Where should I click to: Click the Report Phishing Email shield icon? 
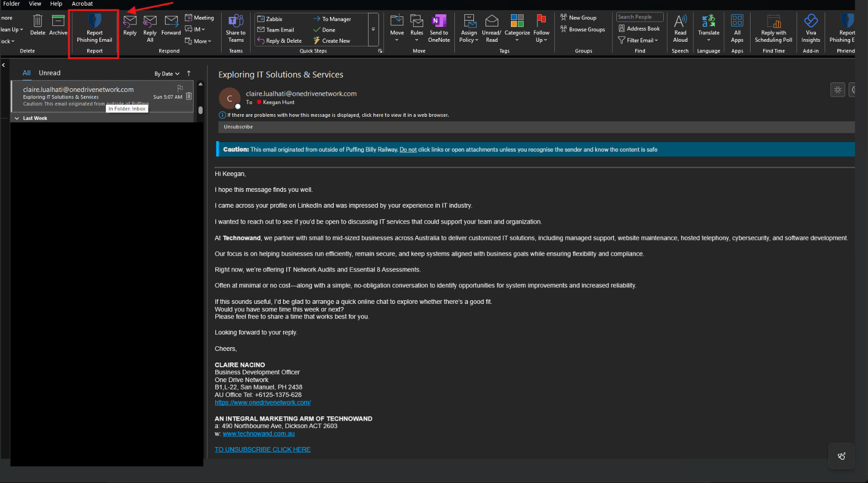click(94, 21)
